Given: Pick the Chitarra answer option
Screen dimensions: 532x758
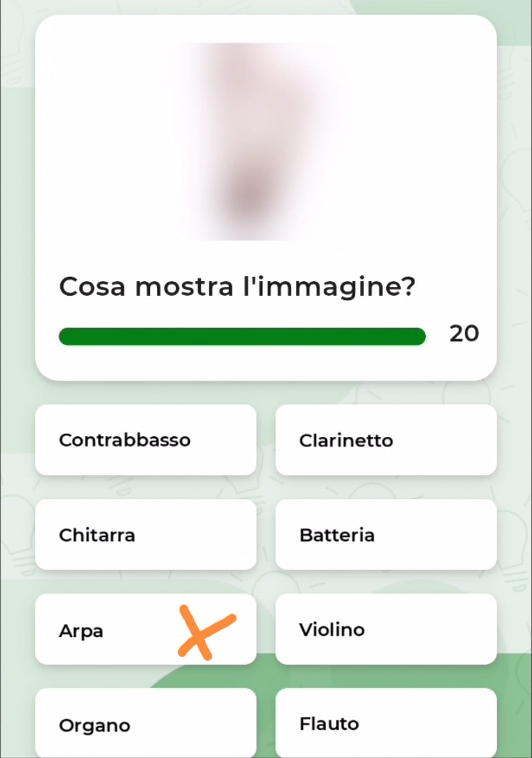Looking at the screenshot, I should tap(146, 534).
